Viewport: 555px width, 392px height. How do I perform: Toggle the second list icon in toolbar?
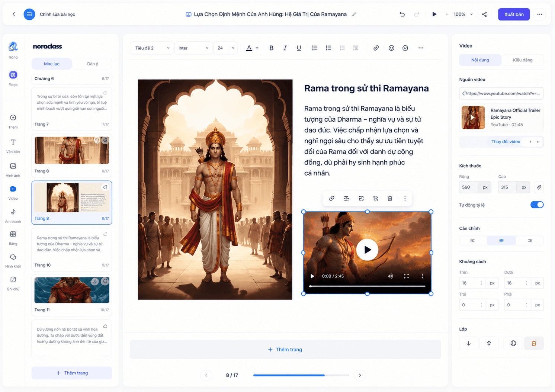pos(328,48)
